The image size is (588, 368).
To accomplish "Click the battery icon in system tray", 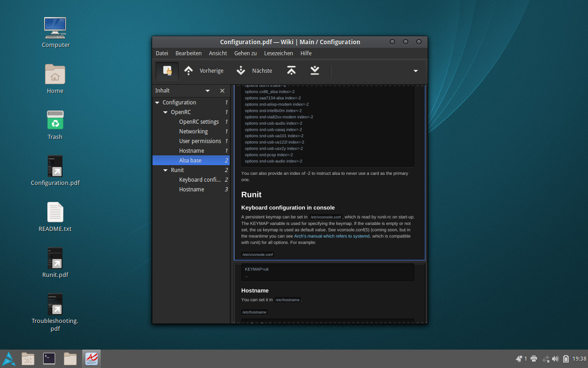I will coord(566,359).
